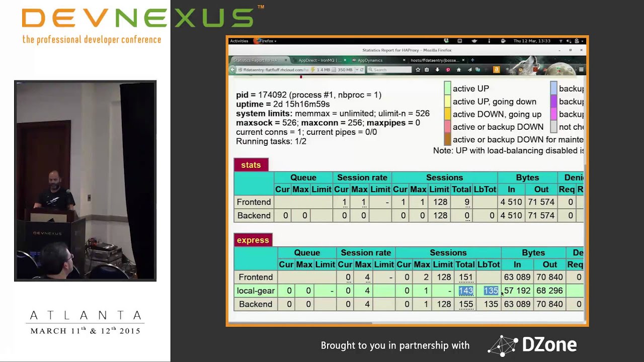Image resolution: width=644 pixels, height=362 pixels.
Task: Click the Firefox back arrow button
Action: (x=232, y=70)
